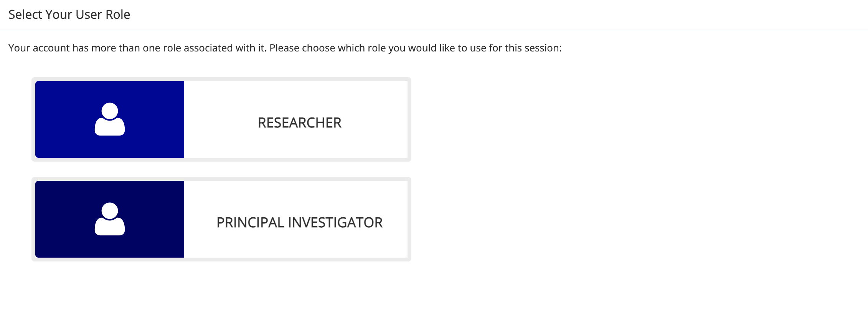Use Researcher for this session
Viewport: 868px width, 311px height.
pos(221,119)
